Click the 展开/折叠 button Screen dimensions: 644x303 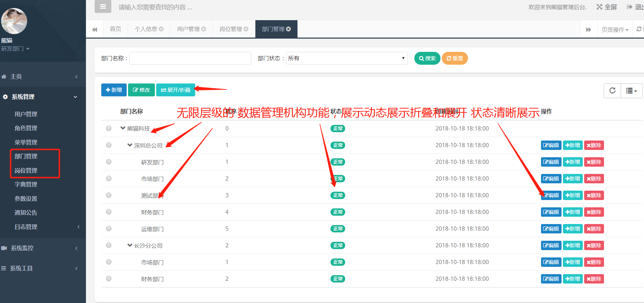click(176, 90)
